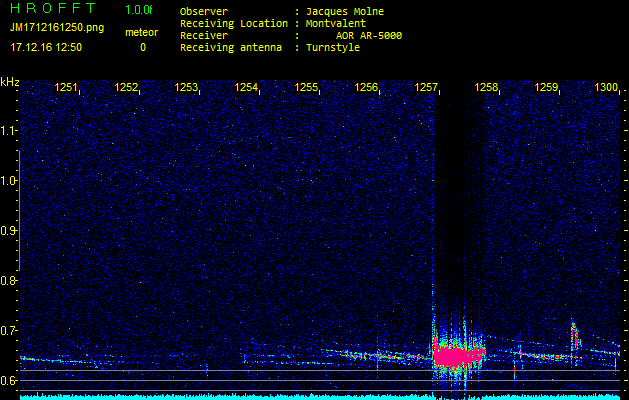
Task: Click the 1.1 frequency axis label
Action: [x=9, y=131]
